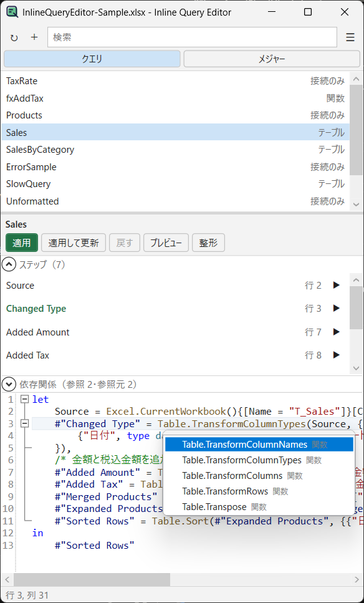Click line number 13 in code gutter
This screenshot has height=603, width=364.
7,545
